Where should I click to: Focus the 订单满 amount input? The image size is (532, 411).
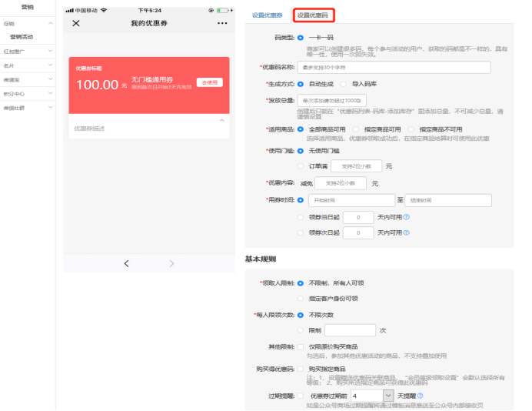click(356, 166)
